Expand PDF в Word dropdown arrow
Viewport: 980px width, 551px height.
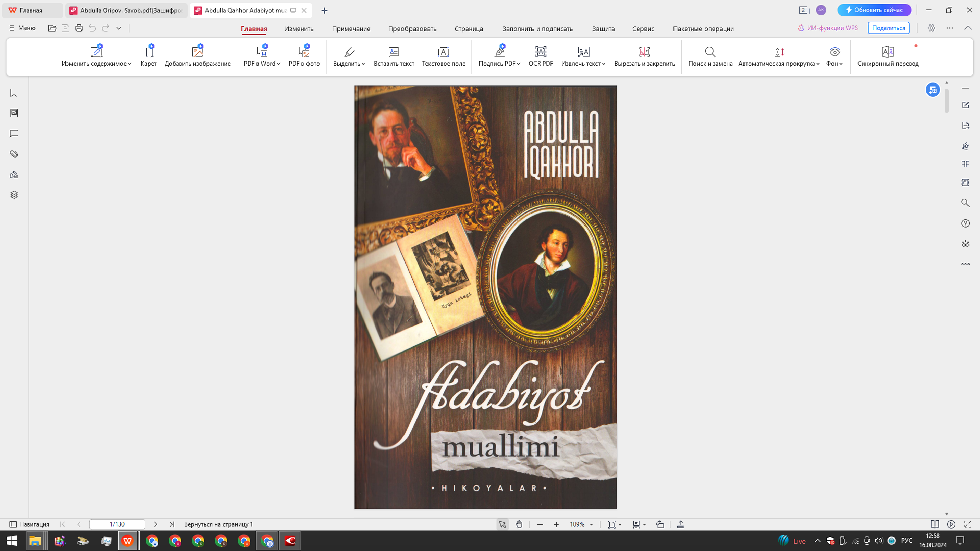coord(278,64)
